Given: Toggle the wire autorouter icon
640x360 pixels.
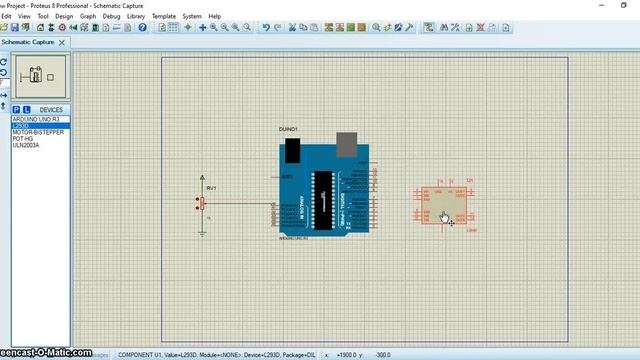Looking at the screenshot, I should [x=428, y=27].
